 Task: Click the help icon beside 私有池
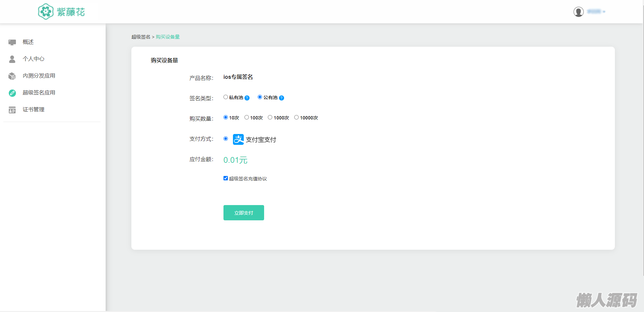(247, 98)
